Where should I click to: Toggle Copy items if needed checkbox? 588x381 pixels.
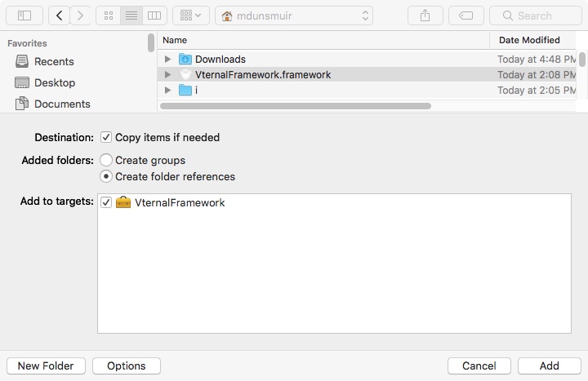(x=106, y=138)
